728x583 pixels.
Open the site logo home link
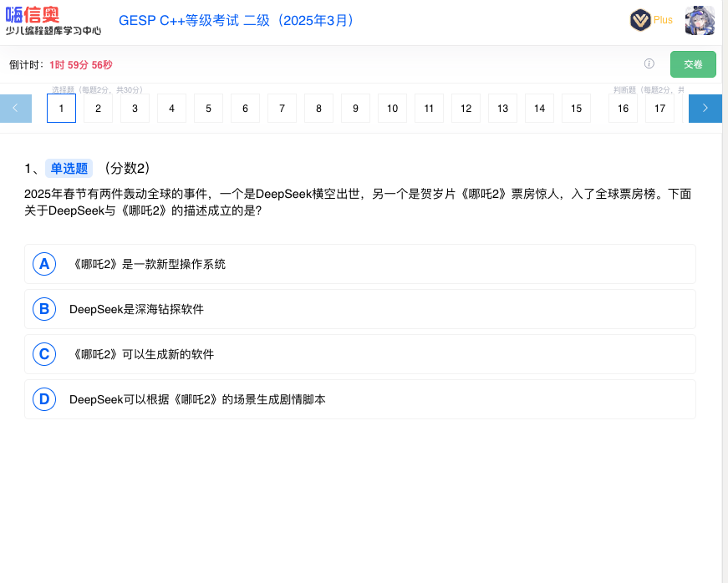coord(53,22)
